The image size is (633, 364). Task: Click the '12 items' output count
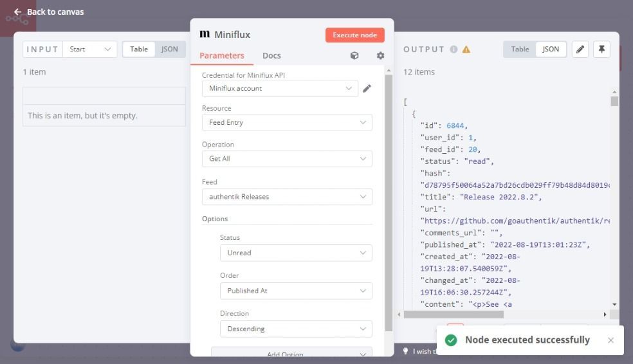click(419, 72)
